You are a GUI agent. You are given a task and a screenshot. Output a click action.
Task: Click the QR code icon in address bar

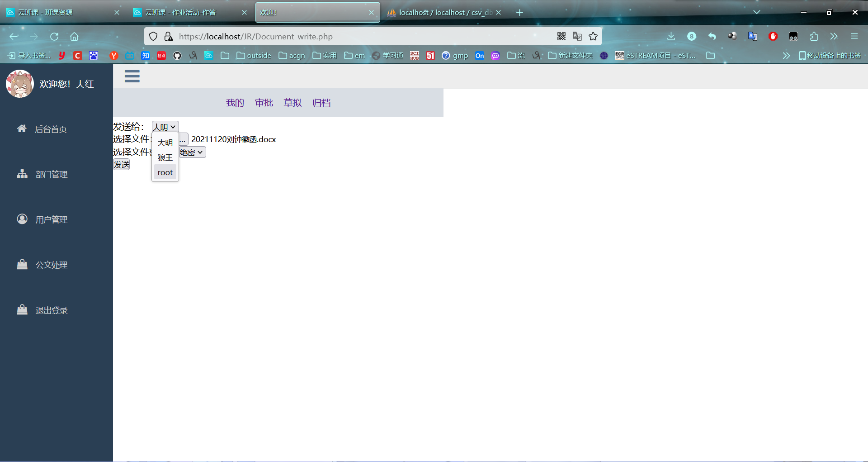(x=561, y=37)
